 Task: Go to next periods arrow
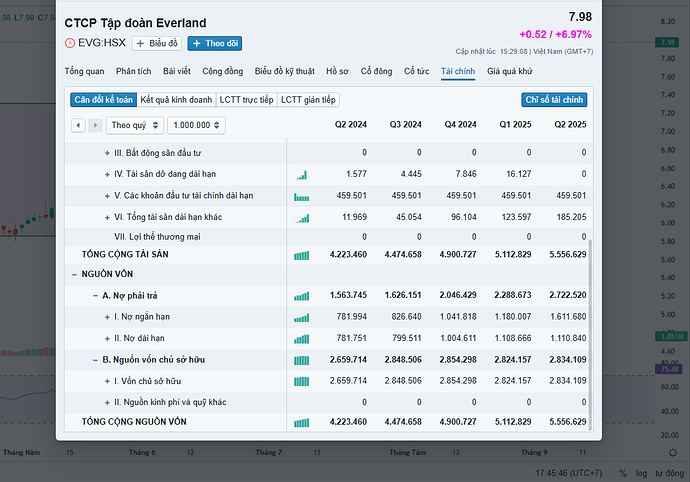(x=95, y=125)
